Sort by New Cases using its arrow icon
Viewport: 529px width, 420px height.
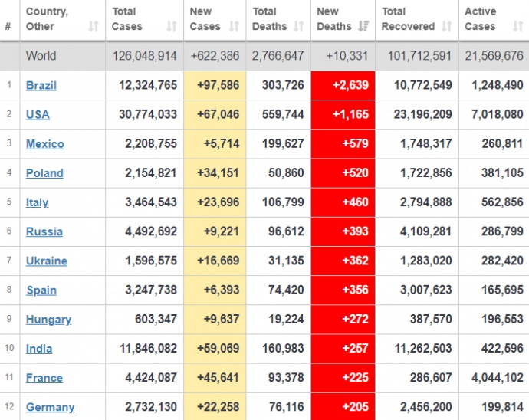[235, 27]
